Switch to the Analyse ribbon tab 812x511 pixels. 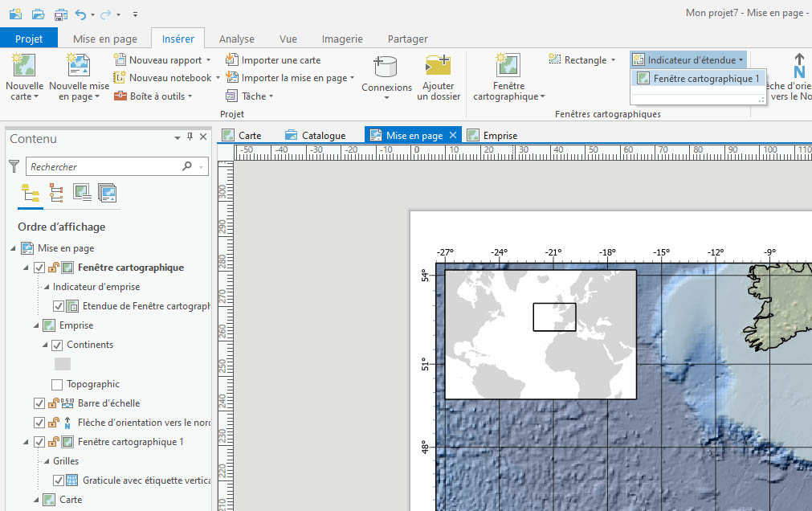236,39
